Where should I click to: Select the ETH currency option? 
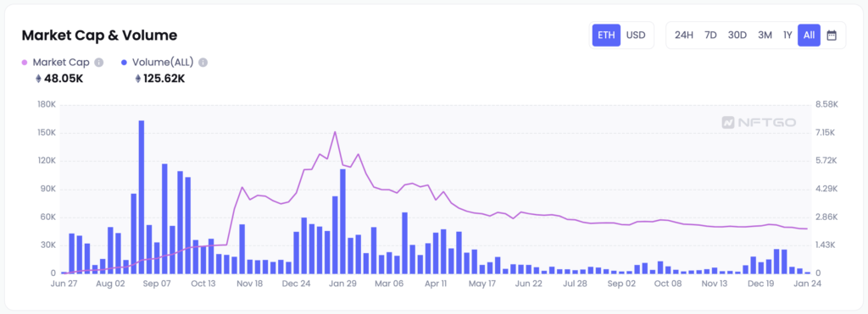coord(606,36)
